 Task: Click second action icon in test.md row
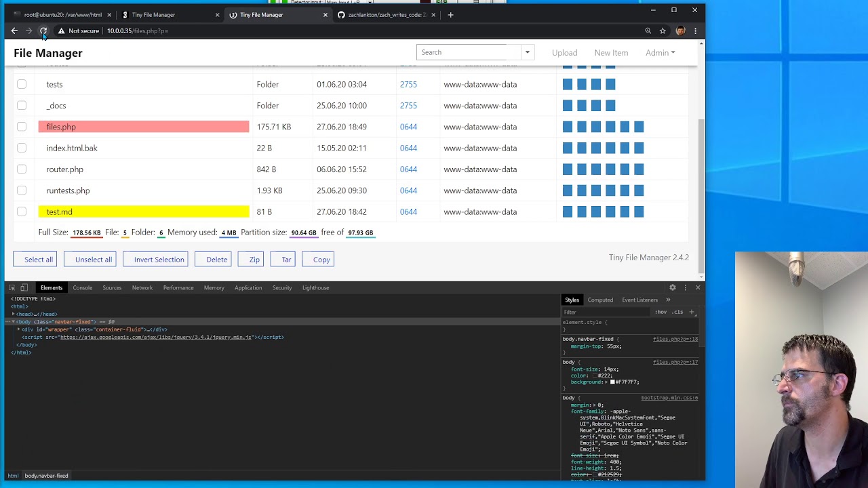pos(582,211)
